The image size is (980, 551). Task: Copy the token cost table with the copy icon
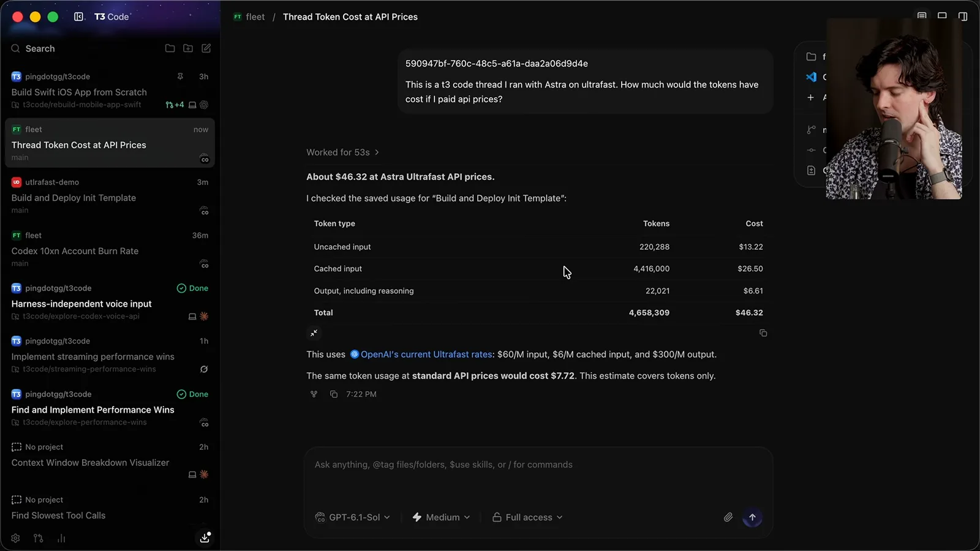(763, 333)
